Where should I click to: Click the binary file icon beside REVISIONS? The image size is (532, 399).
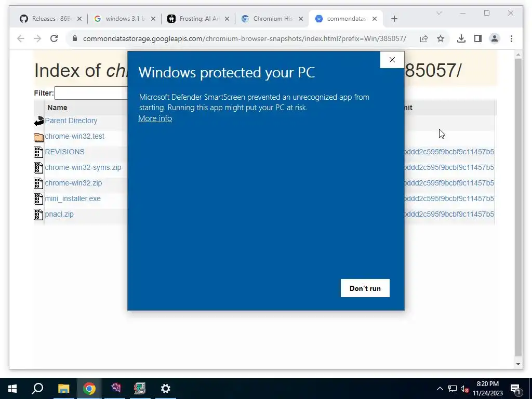[38, 152]
